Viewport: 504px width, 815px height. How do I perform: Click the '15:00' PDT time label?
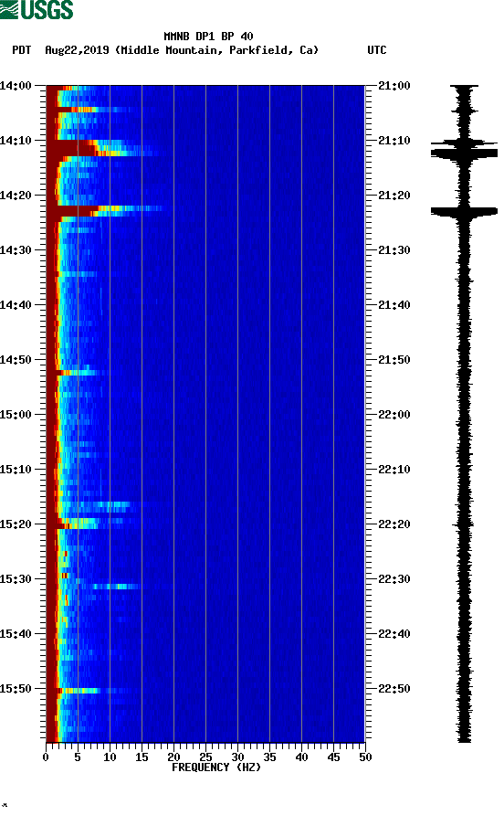pos(16,415)
